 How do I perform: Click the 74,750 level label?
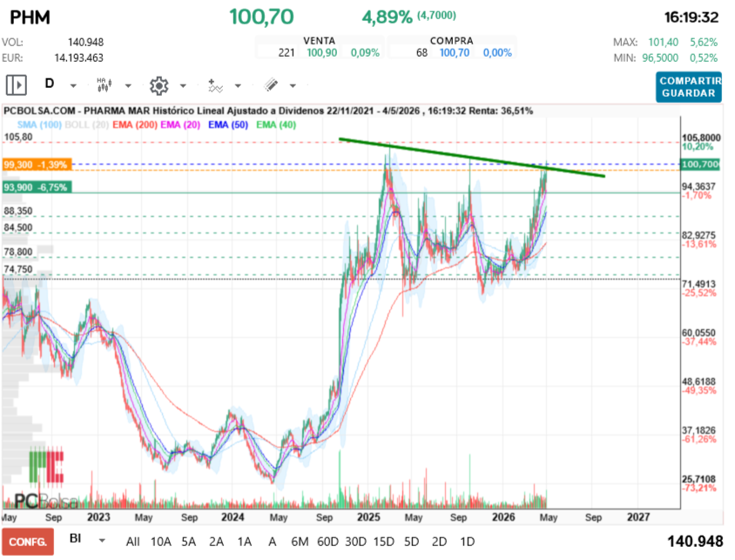[x=18, y=269]
